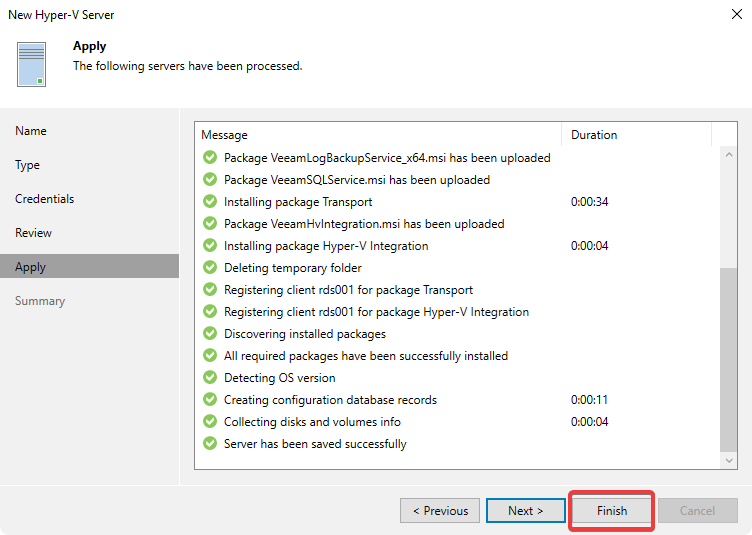Click green check icon for 'Detecting OS version'
The image size is (752, 535).
coord(210,378)
